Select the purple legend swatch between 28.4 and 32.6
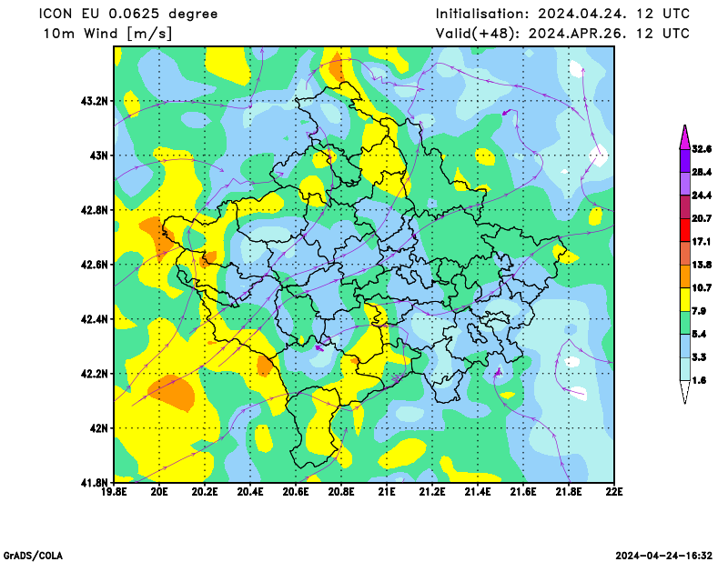This screenshot has width=728, height=562. coord(685,161)
